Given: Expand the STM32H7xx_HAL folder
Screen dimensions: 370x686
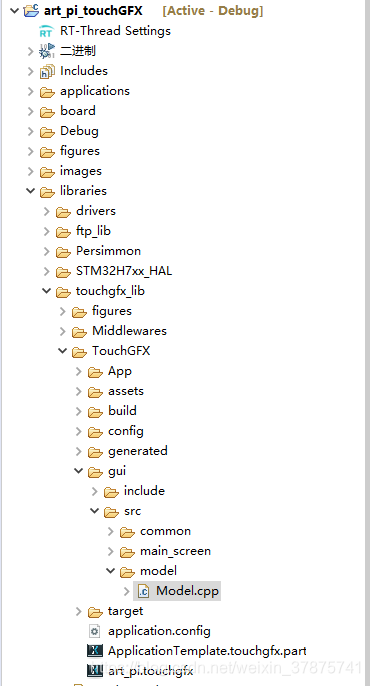Looking at the screenshot, I should 47,271.
